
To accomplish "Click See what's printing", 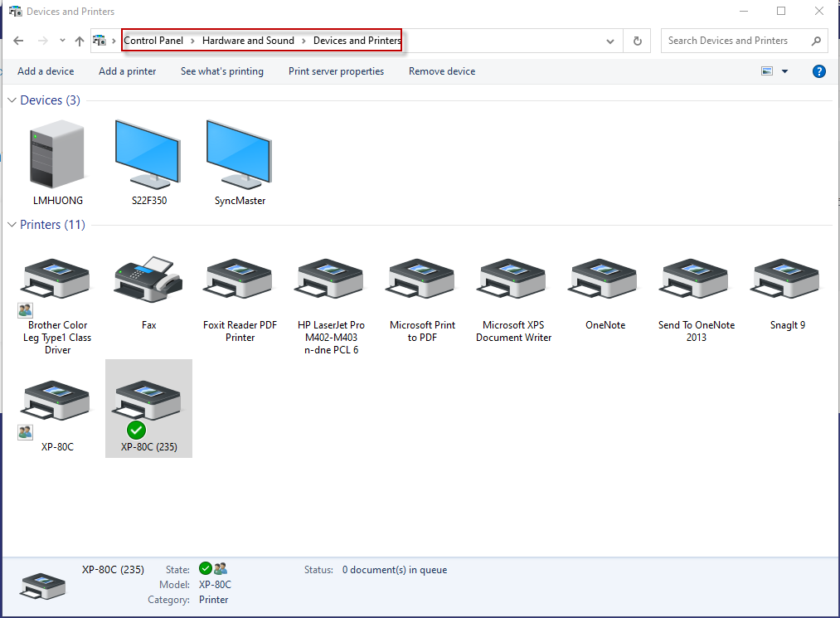I will [x=221, y=71].
